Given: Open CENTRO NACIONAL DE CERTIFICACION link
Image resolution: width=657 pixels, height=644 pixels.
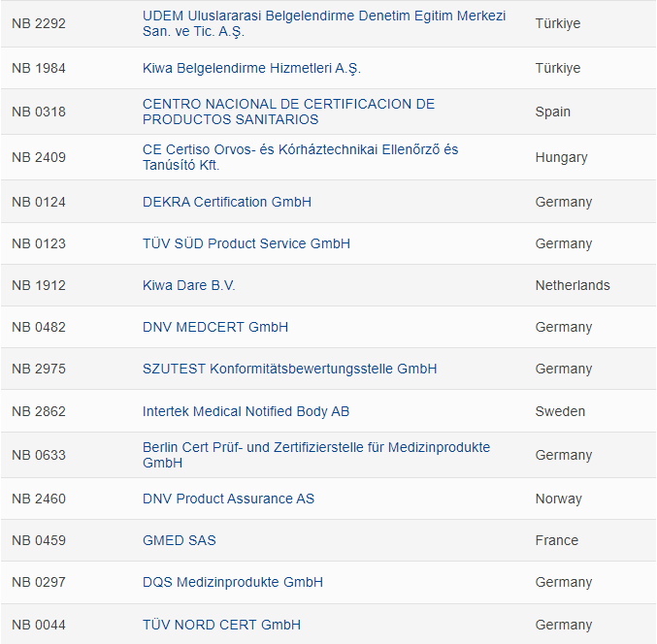Looking at the screenshot, I should [x=288, y=104].
